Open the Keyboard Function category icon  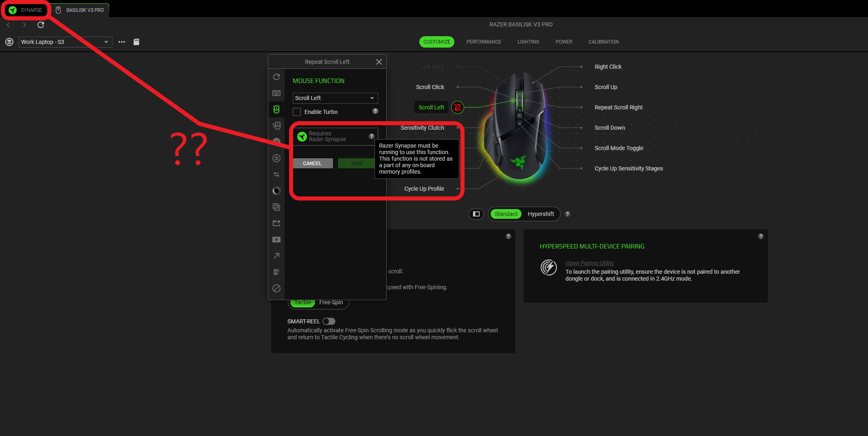(276, 93)
